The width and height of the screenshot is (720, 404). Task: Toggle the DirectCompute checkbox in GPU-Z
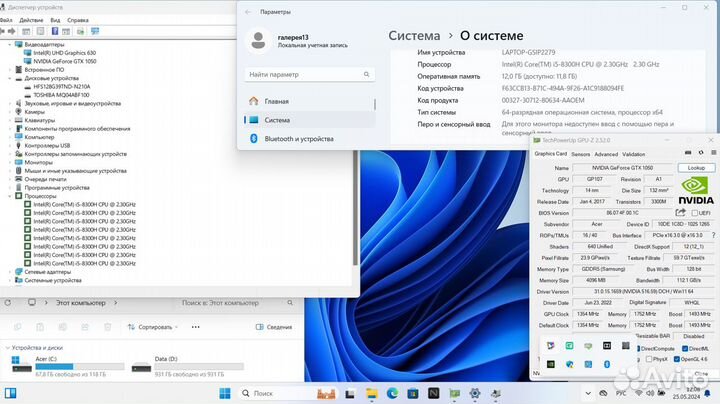tap(639, 348)
